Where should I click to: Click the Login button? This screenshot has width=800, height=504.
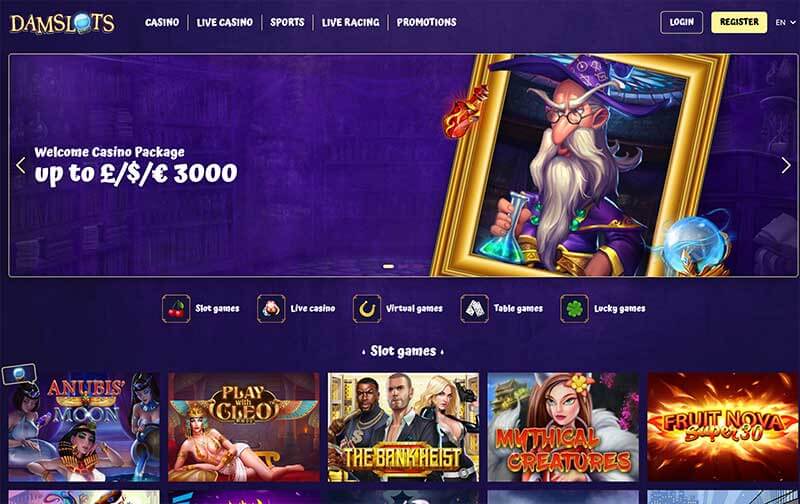681,22
